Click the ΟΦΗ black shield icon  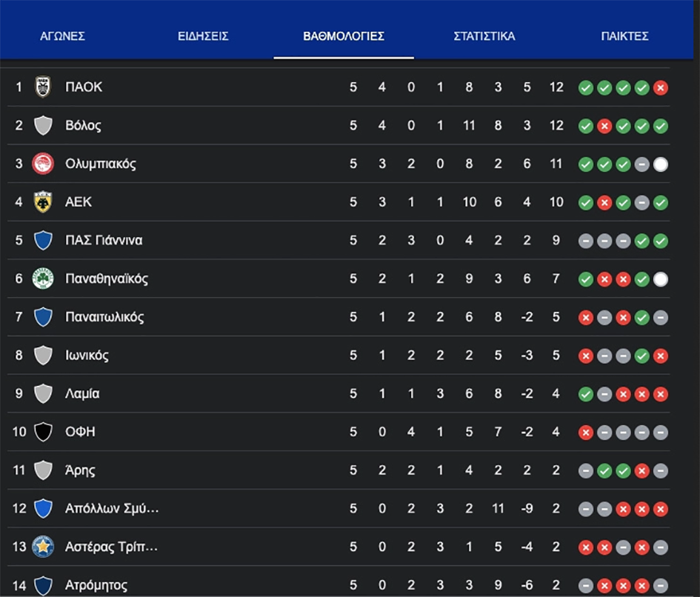tap(43, 432)
